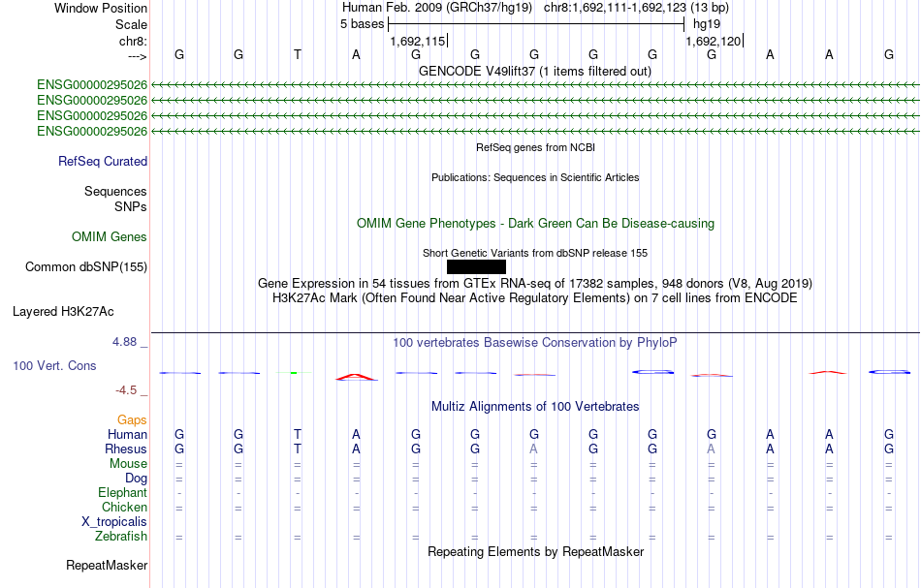This screenshot has width=921, height=588.
Task: Click Publications: Sequences in Scientific Articles title
Action: pos(535,177)
